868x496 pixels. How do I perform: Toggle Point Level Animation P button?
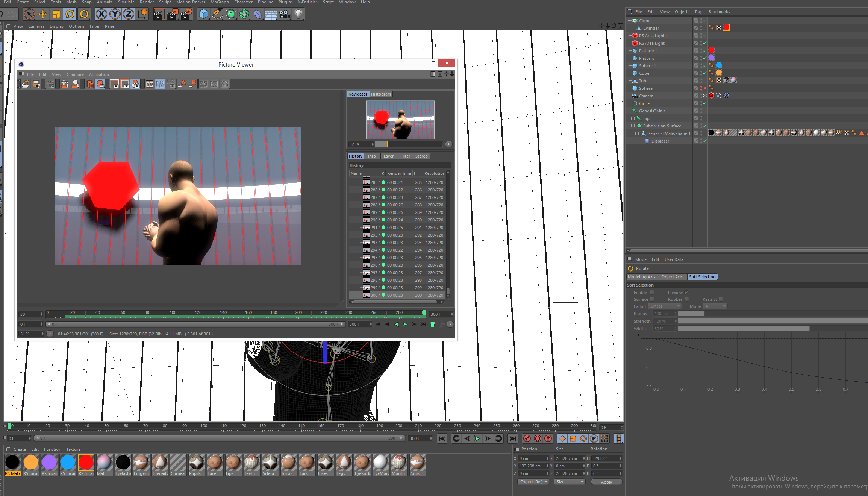pyautogui.click(x=594, y=438)
